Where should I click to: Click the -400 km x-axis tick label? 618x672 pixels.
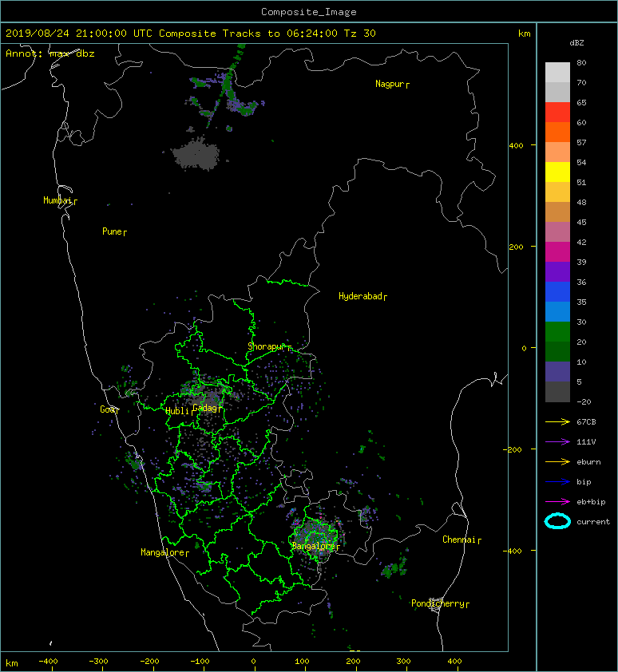tap(48, 662)
